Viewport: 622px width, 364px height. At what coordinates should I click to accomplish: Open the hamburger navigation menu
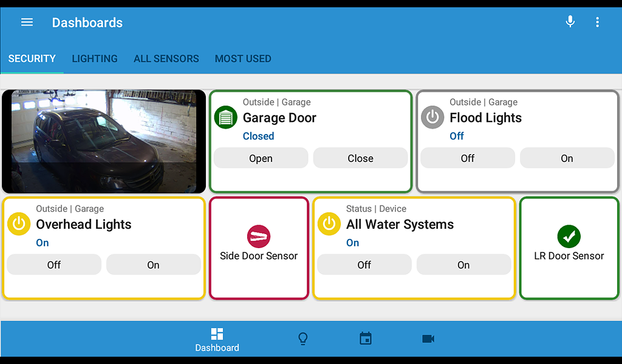click(27, 22)
